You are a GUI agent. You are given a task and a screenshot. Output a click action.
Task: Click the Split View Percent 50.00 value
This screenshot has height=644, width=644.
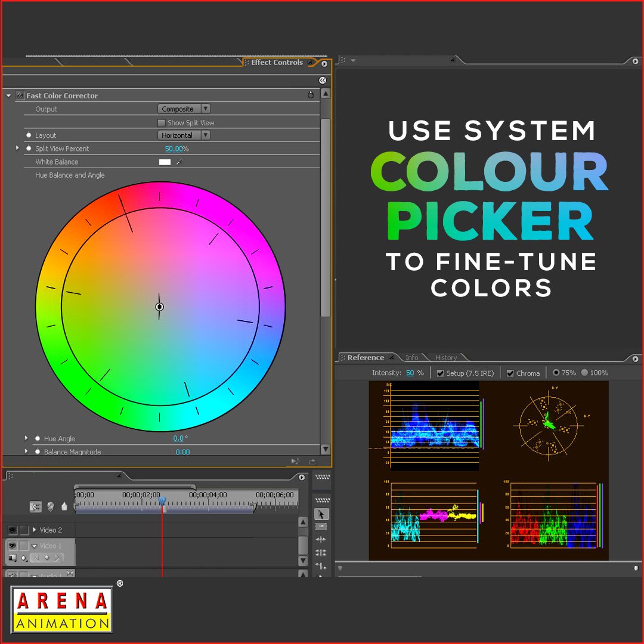pos(174,148)
